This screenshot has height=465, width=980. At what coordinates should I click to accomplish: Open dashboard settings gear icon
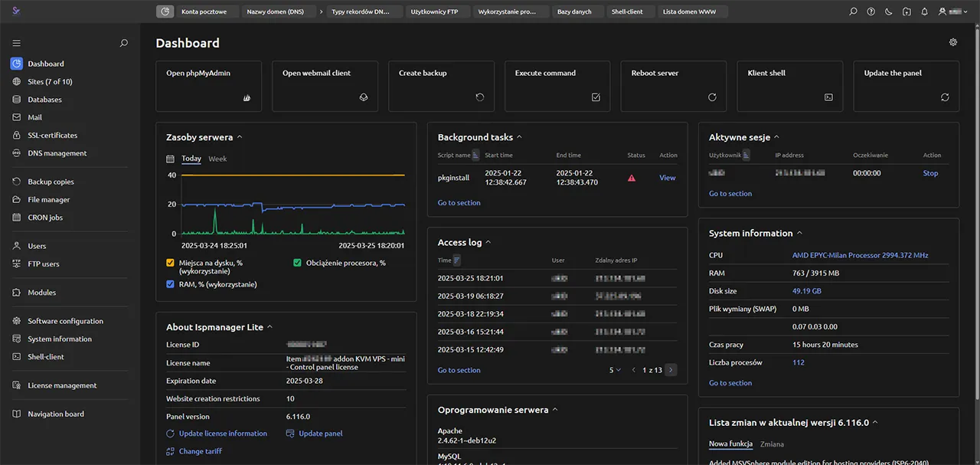click(x=953, y=43)
